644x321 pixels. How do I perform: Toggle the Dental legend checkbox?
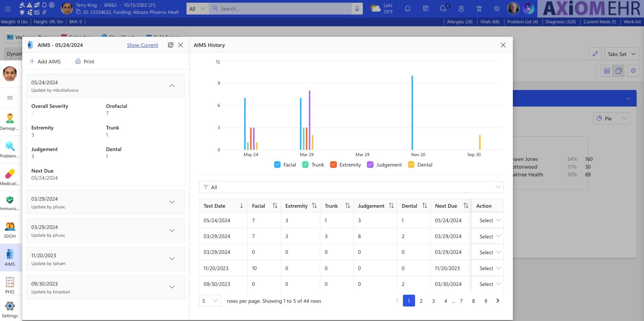pos(411,165)
